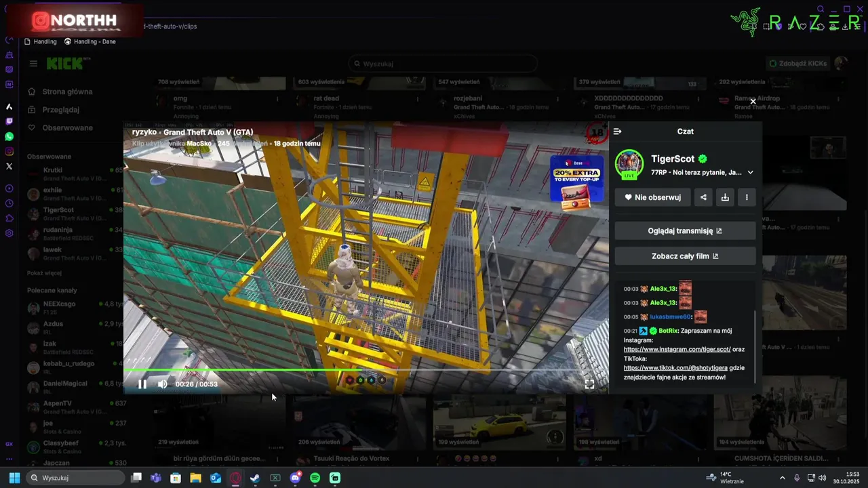Go to Strona główna
This screenshot has width=868, height=488.
[x=67, y=91]
